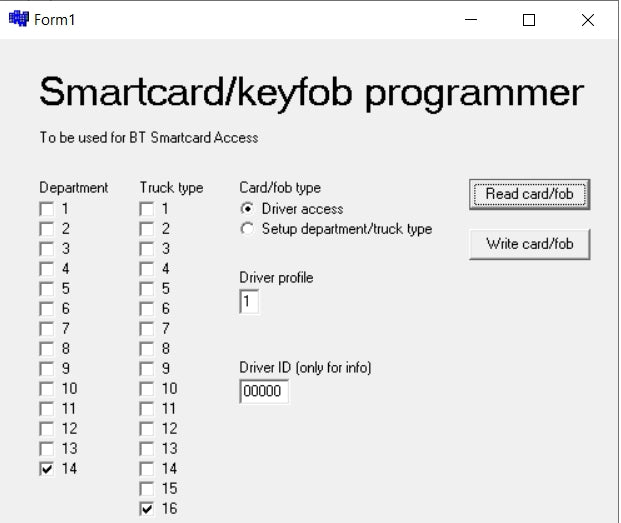This screenshot has height=523, width=621.
Task: Enable Department 1 checkbox
Action: click(x=46, y=209)
